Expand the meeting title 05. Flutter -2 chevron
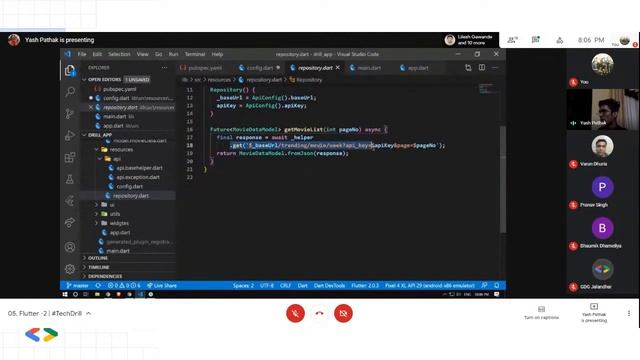 [x=89, y=313]
